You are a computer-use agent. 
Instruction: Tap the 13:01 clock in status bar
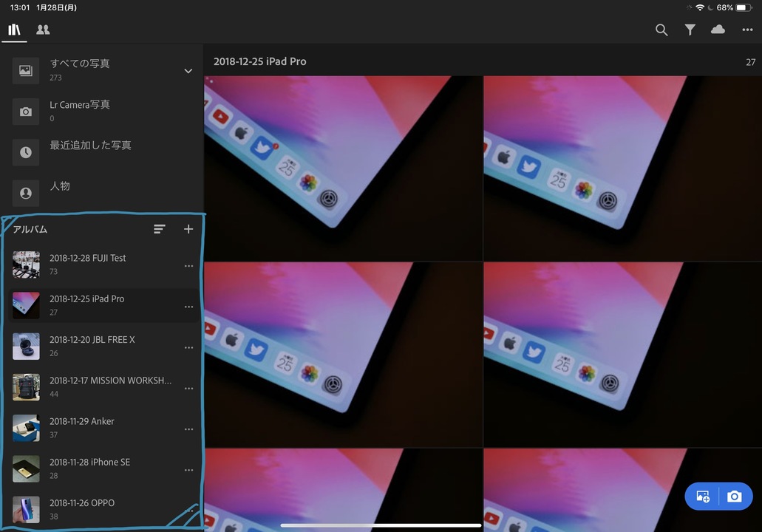tap(20, 7)
